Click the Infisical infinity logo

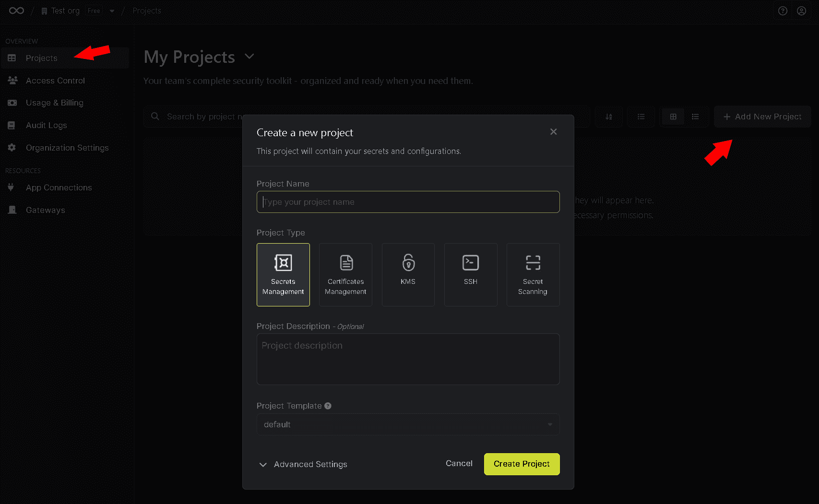point(16,11)
